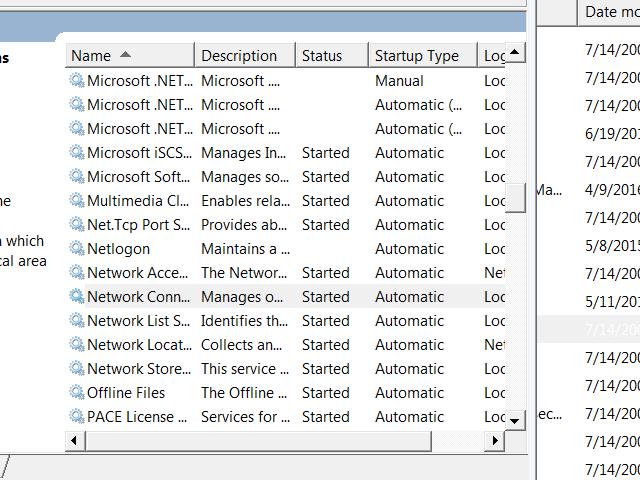Click the gear icon for Netlogon service
Screen dimensions: 640x480
coord(77,249)
